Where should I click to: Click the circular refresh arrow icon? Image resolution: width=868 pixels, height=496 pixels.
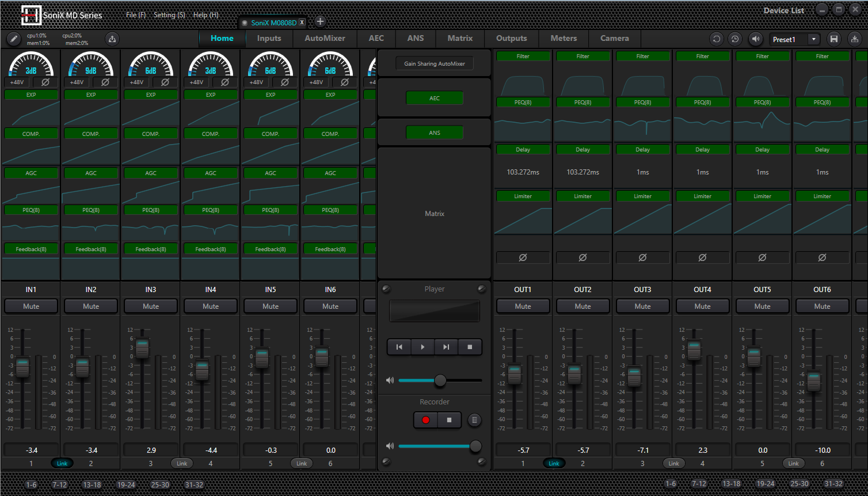[717, 39]
